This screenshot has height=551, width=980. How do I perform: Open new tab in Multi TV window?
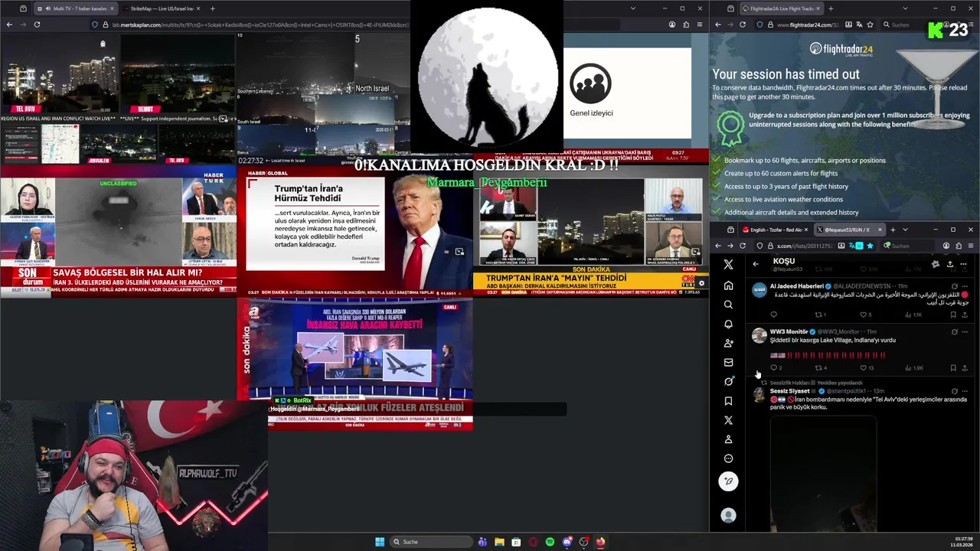coord(212,8)
